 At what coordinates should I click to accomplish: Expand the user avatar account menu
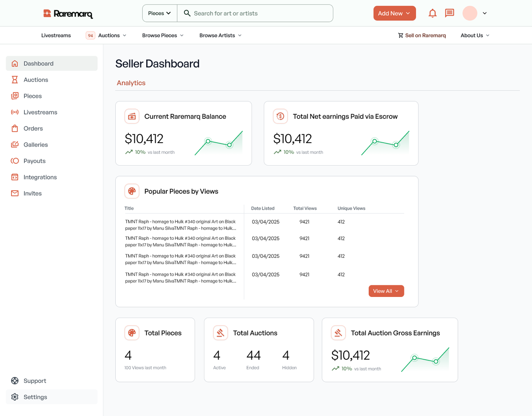click(474, 13)
